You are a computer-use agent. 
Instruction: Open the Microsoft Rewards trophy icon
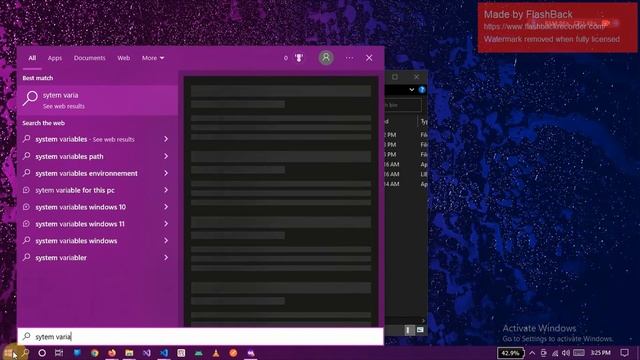coord(299,58)
